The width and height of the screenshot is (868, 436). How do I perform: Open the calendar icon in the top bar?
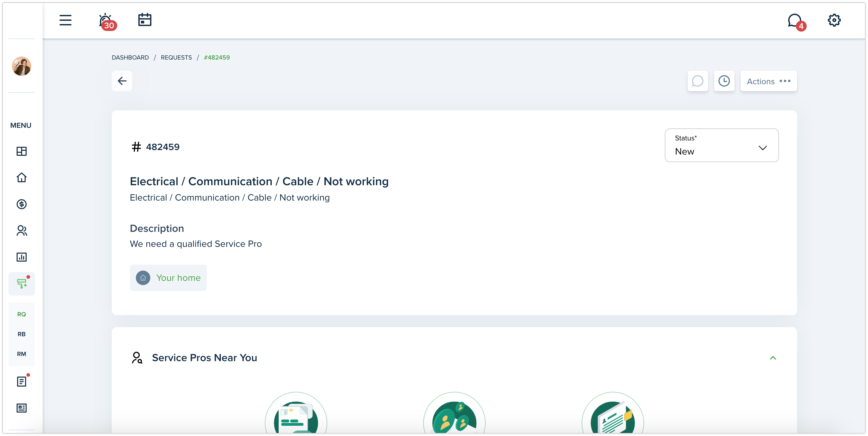pos(145,20)
